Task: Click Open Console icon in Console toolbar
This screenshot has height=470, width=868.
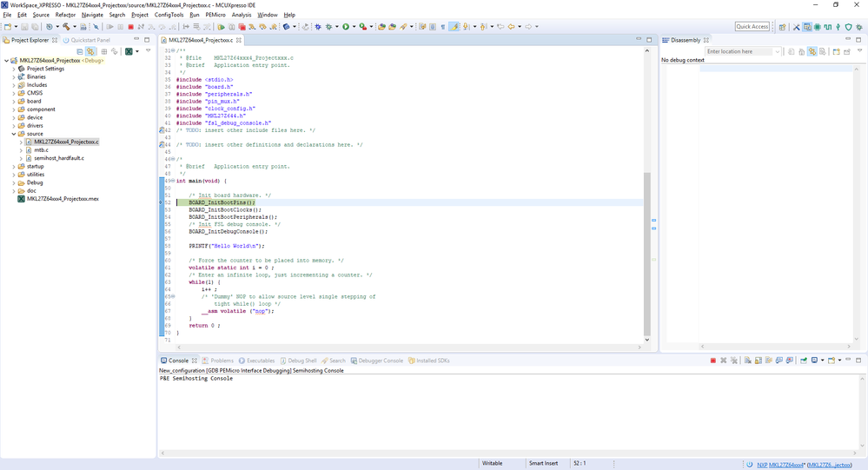Action: point(832,361)
